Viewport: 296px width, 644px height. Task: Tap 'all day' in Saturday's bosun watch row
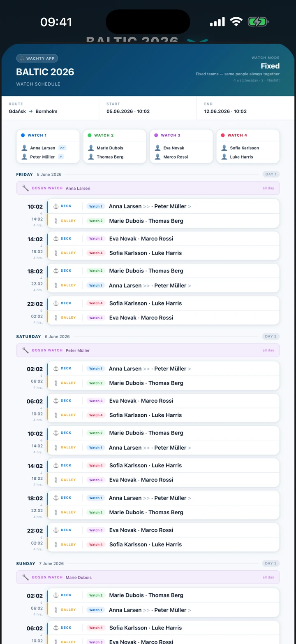coord(268,350)
